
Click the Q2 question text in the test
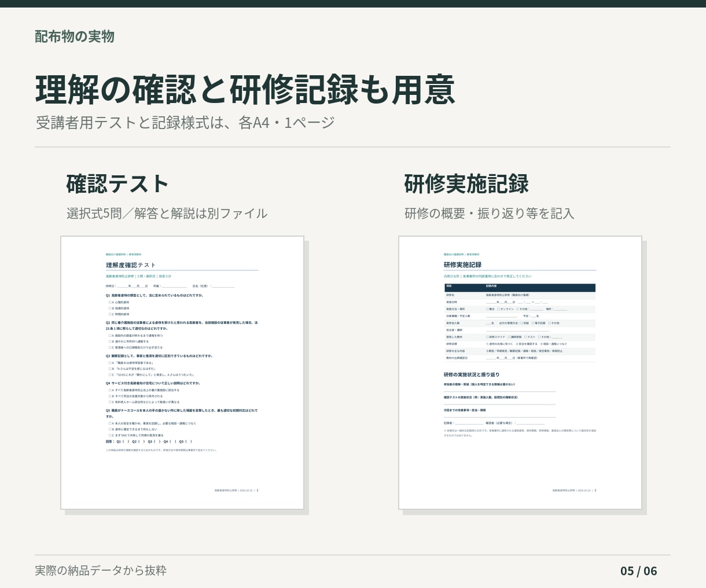pos(182,325)
